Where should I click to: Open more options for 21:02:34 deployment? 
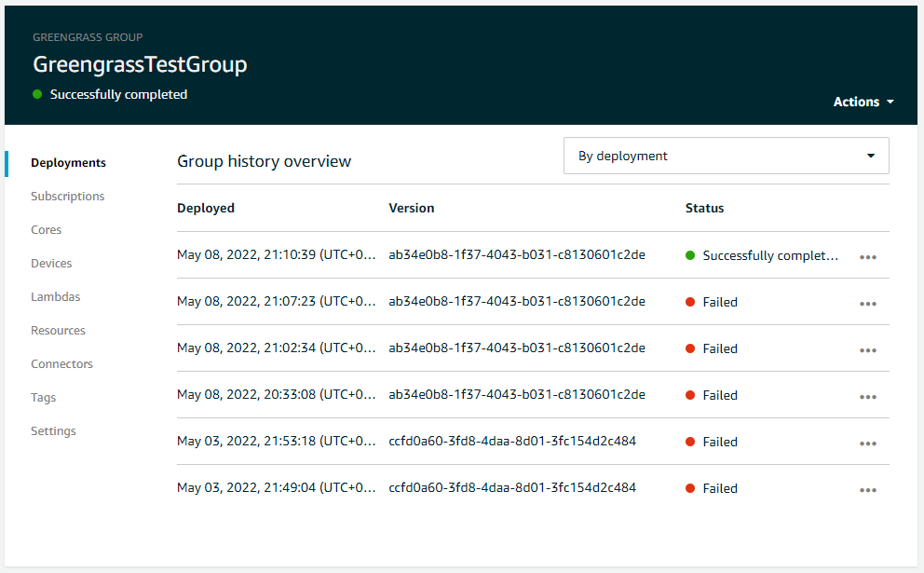point(867,350)
